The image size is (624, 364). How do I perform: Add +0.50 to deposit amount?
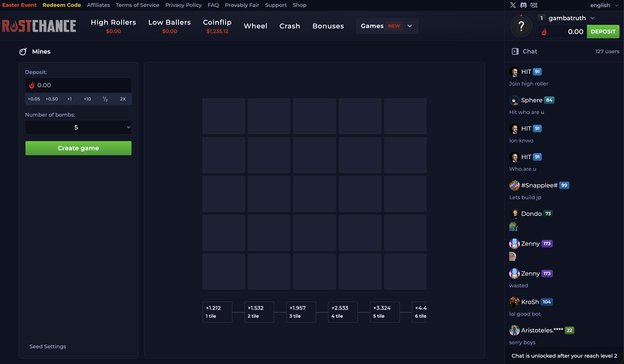pyautogui.click(x=52, y=99)
